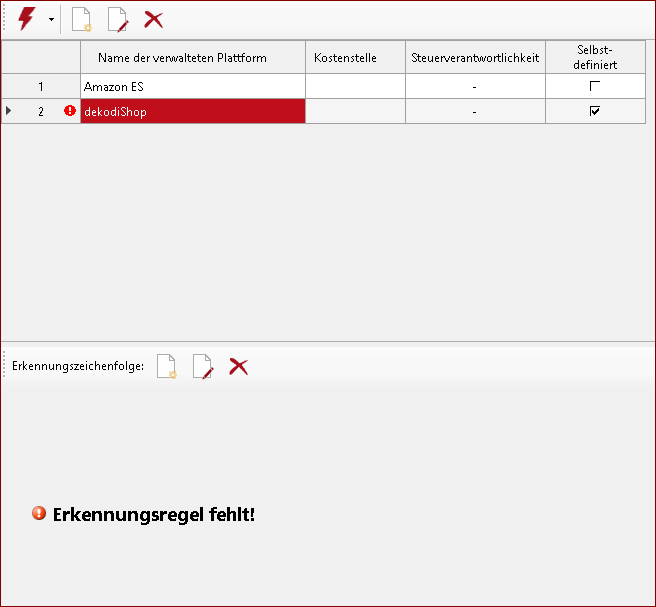This screenshot has height=607, width=656.
Task: Check the Selbstdefiniert box for Amazon ES
Action: coord(594,86)
